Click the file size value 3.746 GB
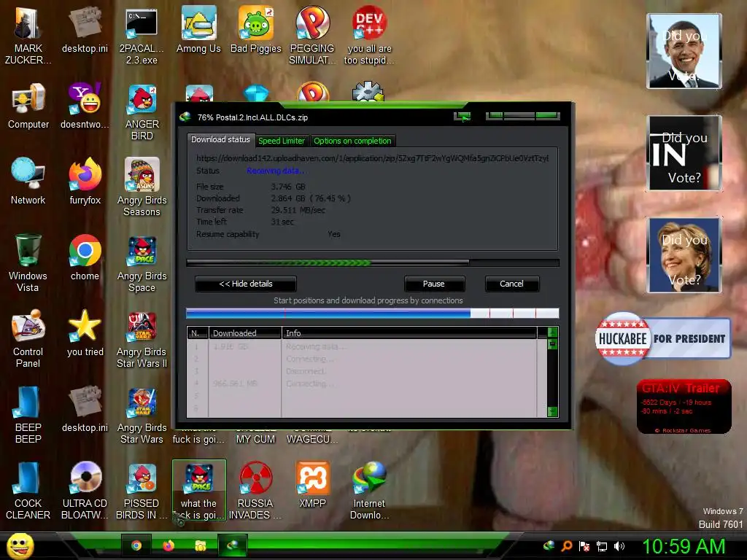Image resolution: width=747 pixels, height=560 pixels. point(288,187)
